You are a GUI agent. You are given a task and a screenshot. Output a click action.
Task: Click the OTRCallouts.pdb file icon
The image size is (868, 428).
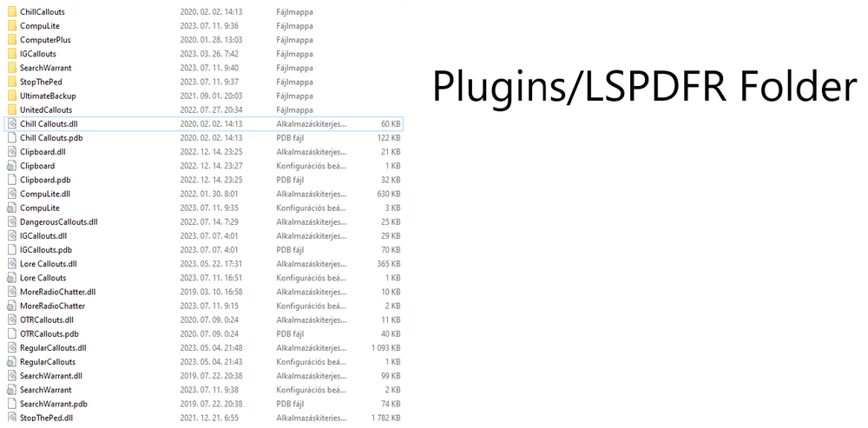[x=11, y=334]
